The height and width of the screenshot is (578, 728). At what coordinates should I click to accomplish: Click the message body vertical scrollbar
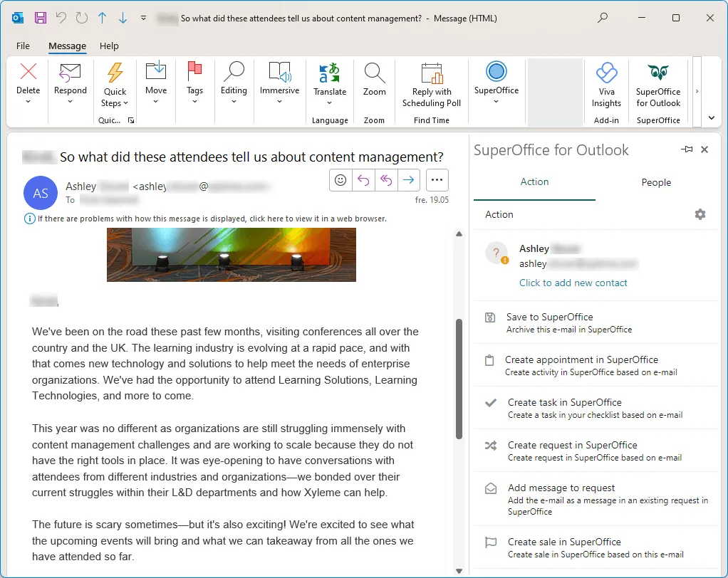459,377
